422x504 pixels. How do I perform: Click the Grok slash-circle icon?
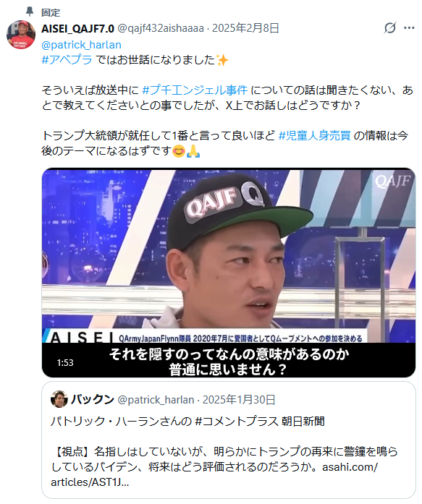pyautogui.click(x=390, y=28)
